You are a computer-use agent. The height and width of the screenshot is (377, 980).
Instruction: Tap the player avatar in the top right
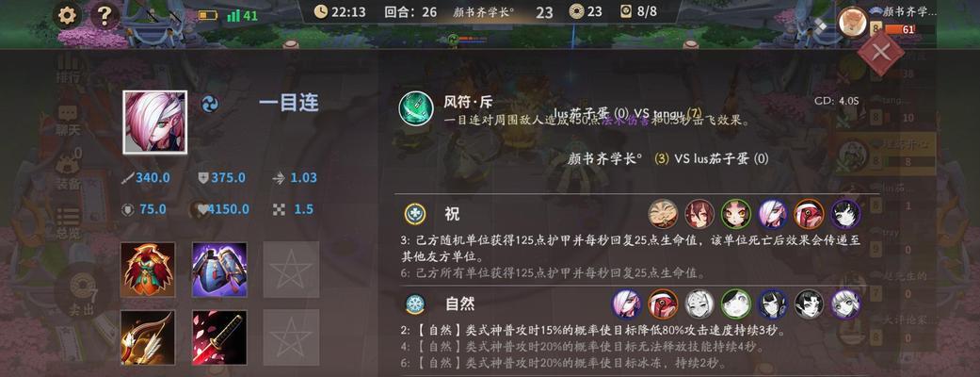coord(852,22)
